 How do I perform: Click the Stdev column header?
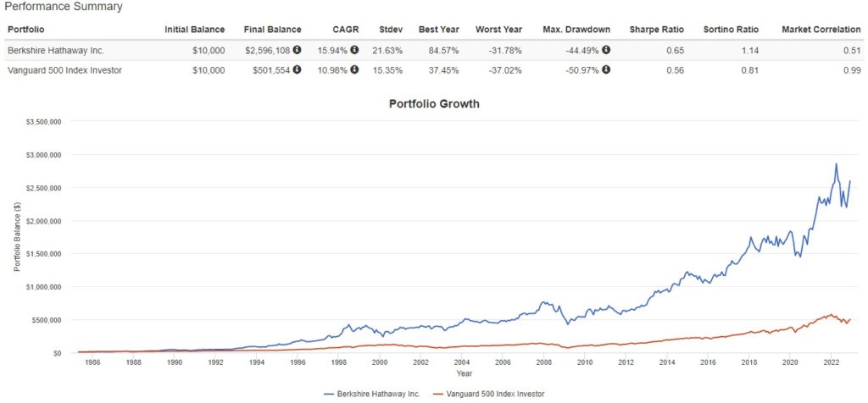[389, 30]
